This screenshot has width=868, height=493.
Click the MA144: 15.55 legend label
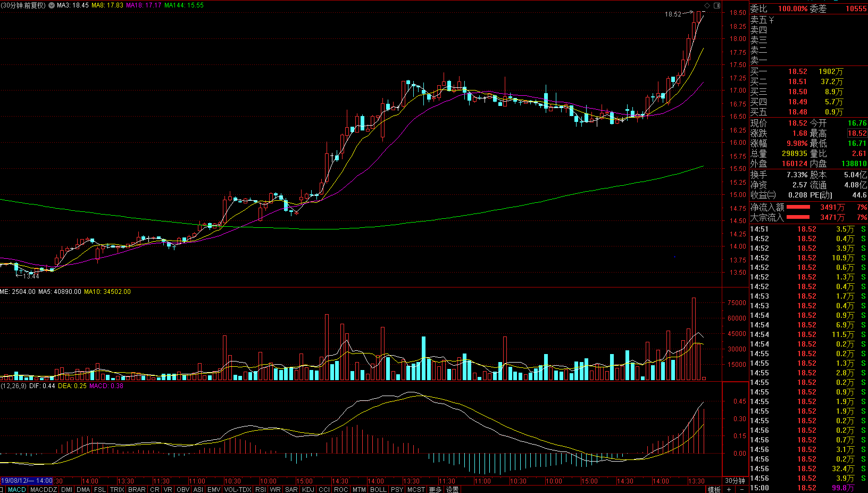pos(184,5)
